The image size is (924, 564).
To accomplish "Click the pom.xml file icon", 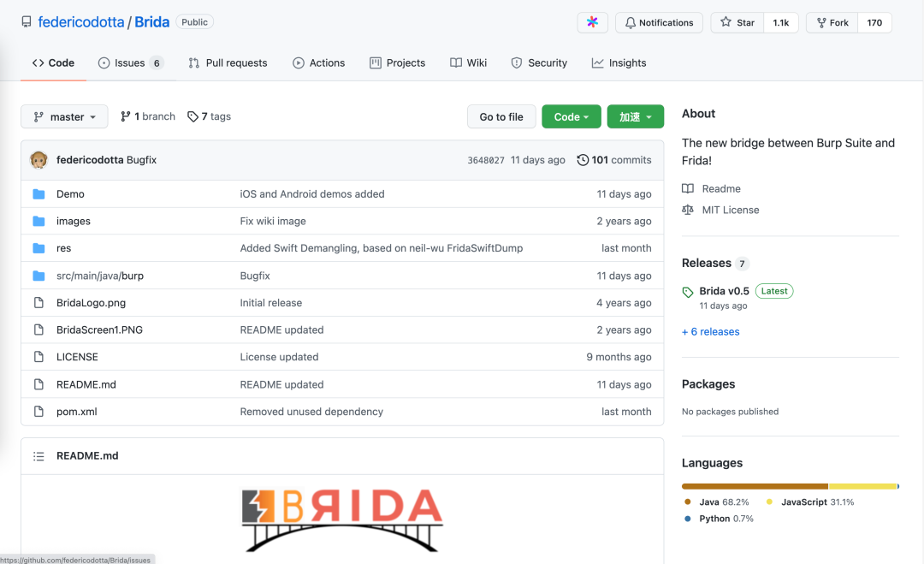I will 38,412.
